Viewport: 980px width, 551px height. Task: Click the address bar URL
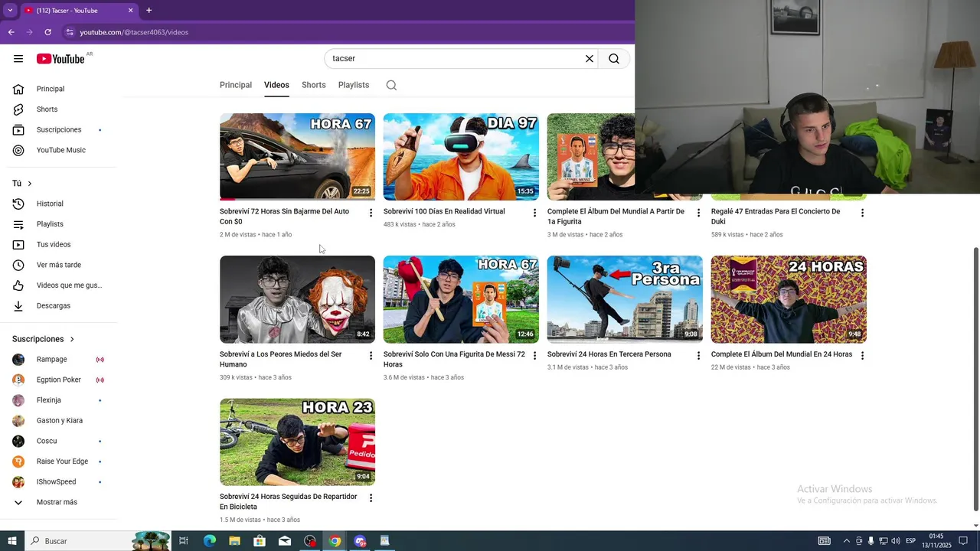tap(134, 32)
